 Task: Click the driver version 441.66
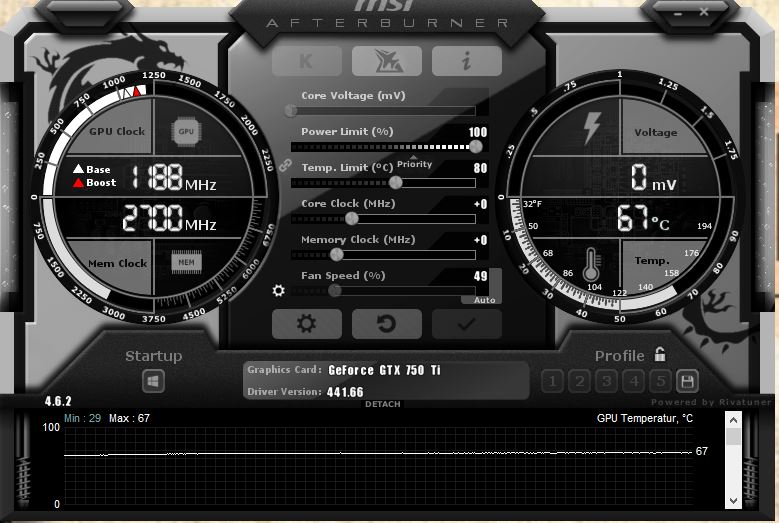345,392
